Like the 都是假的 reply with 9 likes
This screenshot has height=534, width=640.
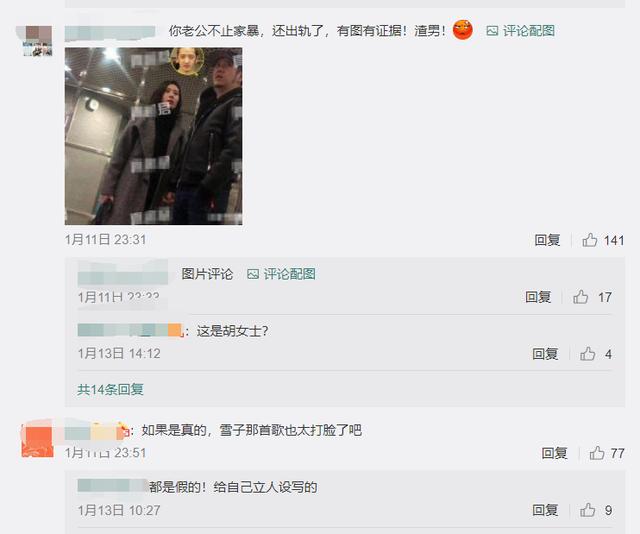coord(587,510)
